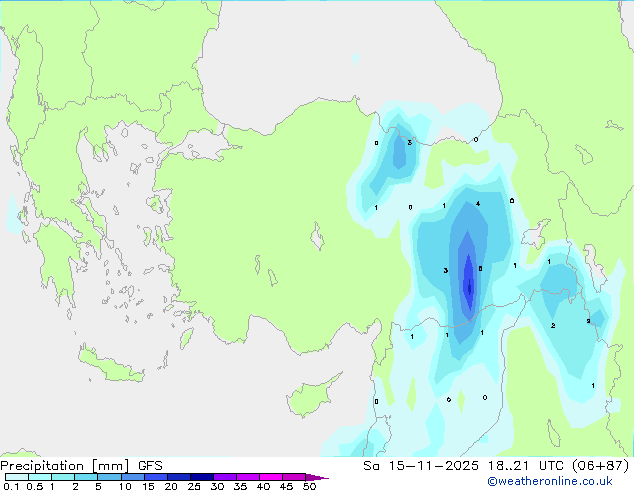Viewport: 634px width, 490px height.
Task: Pick the legend swatch for 45–50 mm
Action: coord(294,477)
